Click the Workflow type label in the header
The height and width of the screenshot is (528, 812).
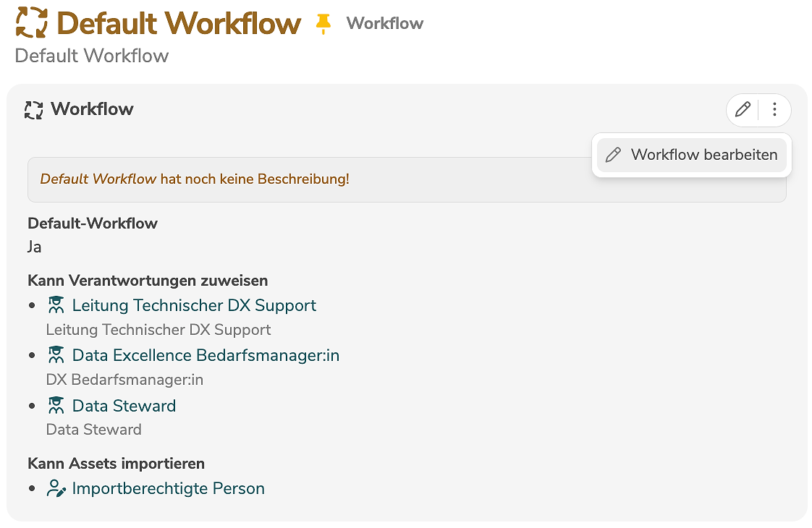(x=384, y=22)
